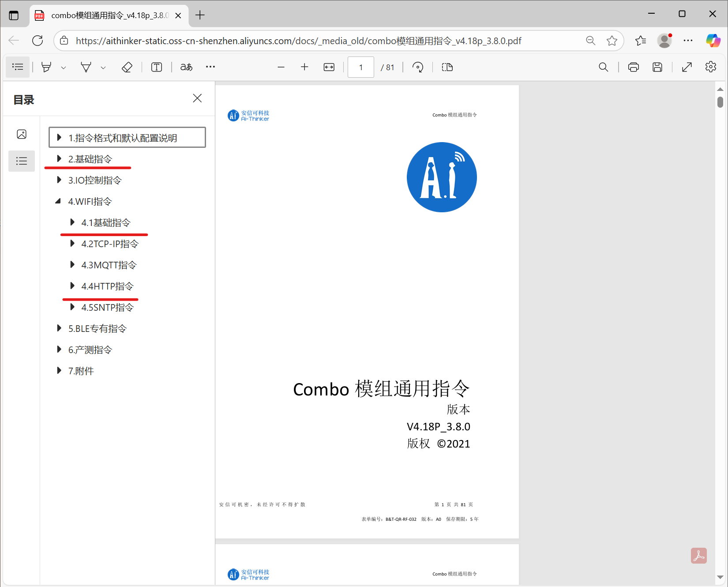The height and width of the screenshot is (587, 728).
Task: Open 5.BLE专有指令 entry
Action: 97,328
